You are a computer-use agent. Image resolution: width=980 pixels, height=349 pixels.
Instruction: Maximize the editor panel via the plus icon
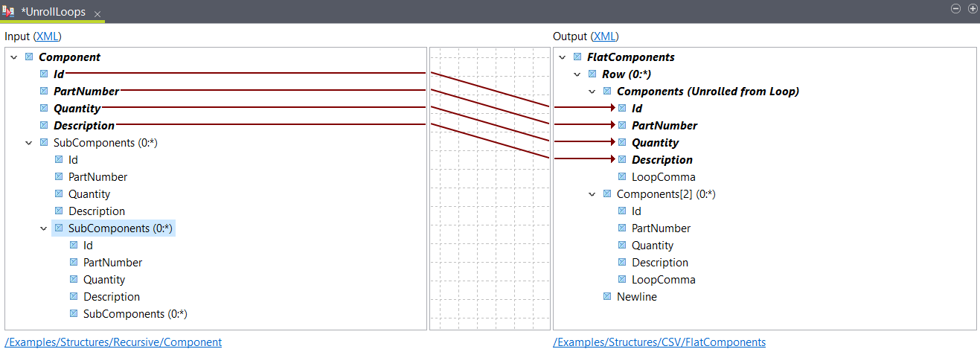[972, 9]
